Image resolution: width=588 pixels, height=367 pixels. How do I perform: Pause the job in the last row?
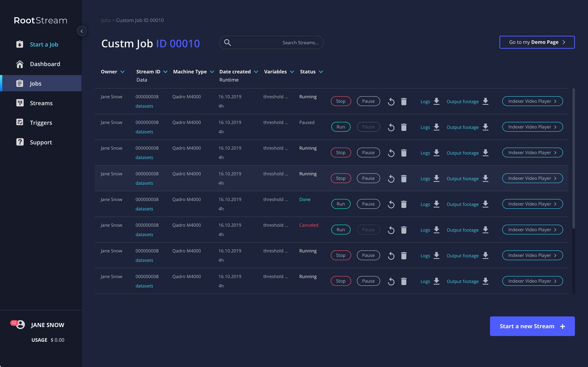pos(368,281)
